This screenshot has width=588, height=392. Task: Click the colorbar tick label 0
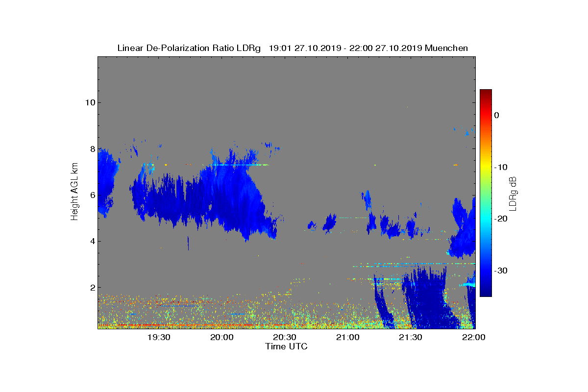[x=497, y=115]
